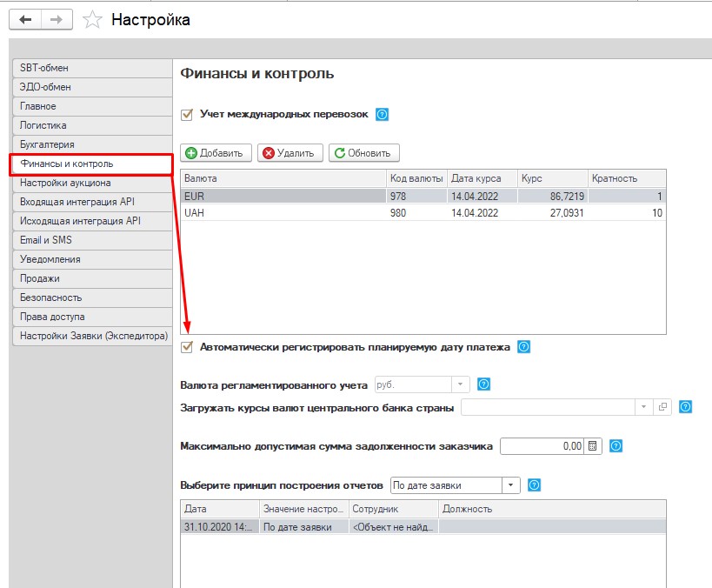Open the Бухгалтерия section
712x588 pixels.
(x=93, y=144)
